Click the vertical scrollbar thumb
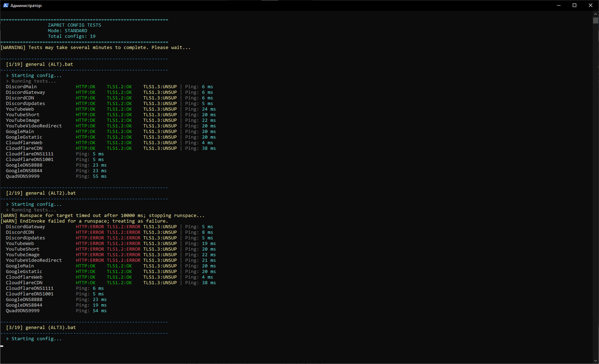 click(595, 21)
